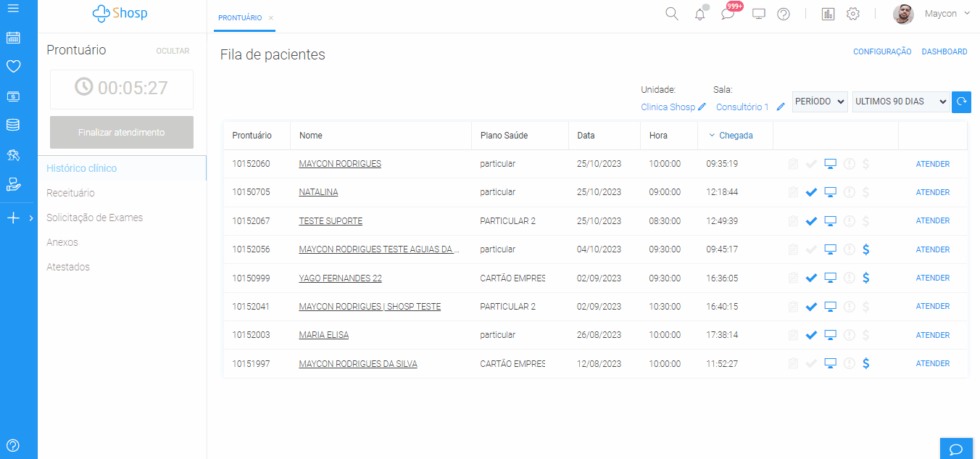The image size is (980, 459).
Task: Toggle the checkmark for MAYCON RODRIGUES row
Action: pyautogui.click(x=812, y=164)
